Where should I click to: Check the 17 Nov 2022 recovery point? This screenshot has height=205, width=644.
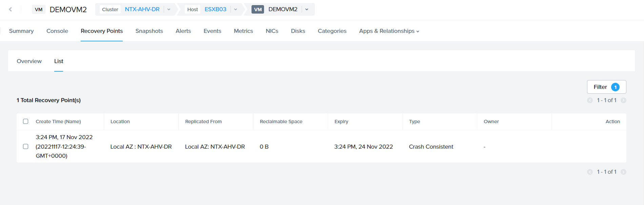click(x=26, y=147)
